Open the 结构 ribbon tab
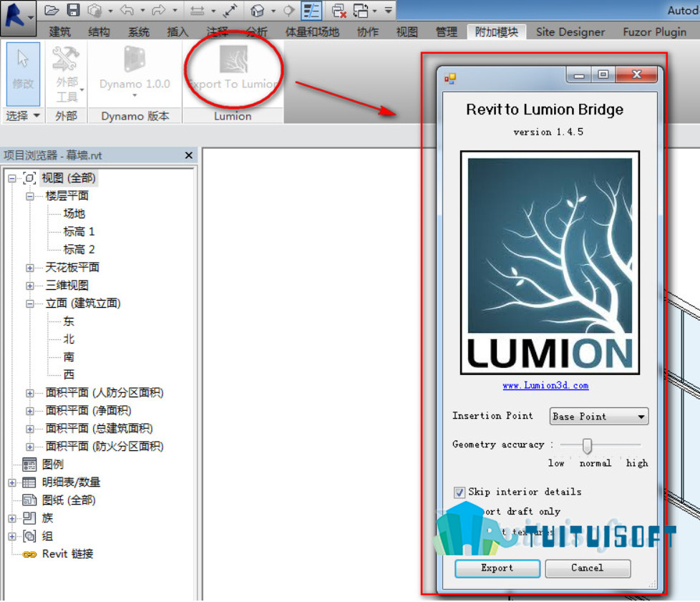700x602 pixels. coord(99,32)
